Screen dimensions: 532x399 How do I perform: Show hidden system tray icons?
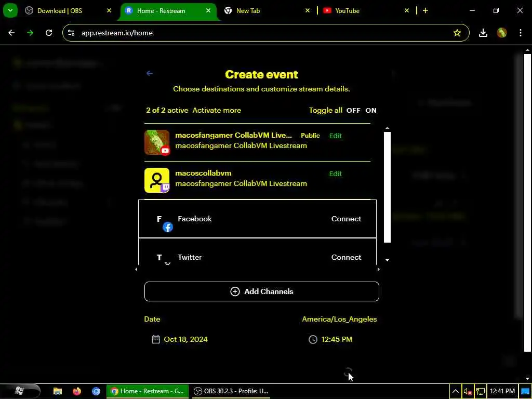tap(455, 392)
